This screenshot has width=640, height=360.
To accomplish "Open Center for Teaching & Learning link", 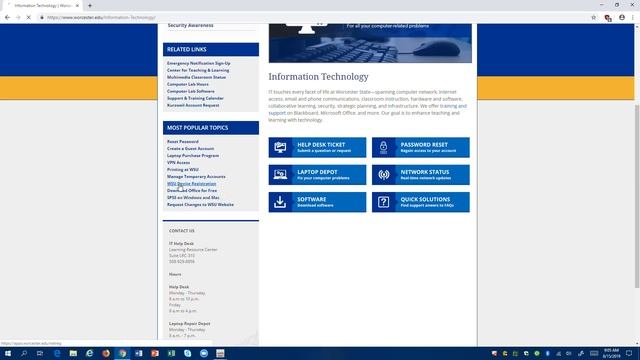I will point(198,70).
